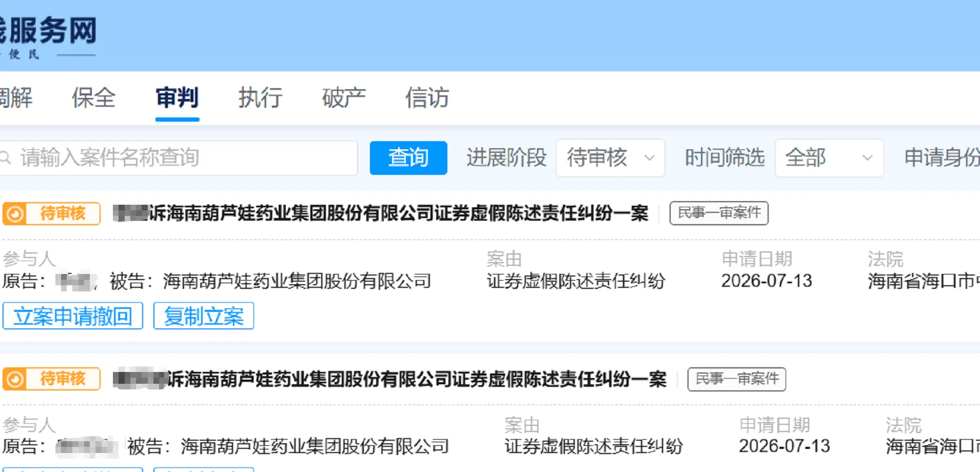Open the first case title link
The width and height of the screenshot is (980, 472).
381,213
